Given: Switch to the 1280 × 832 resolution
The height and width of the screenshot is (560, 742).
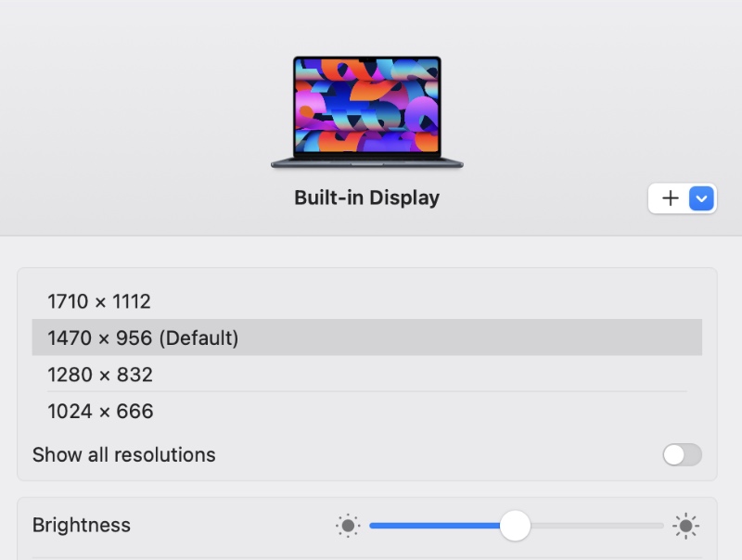Looking at the screenshot, I should point(100,375).
